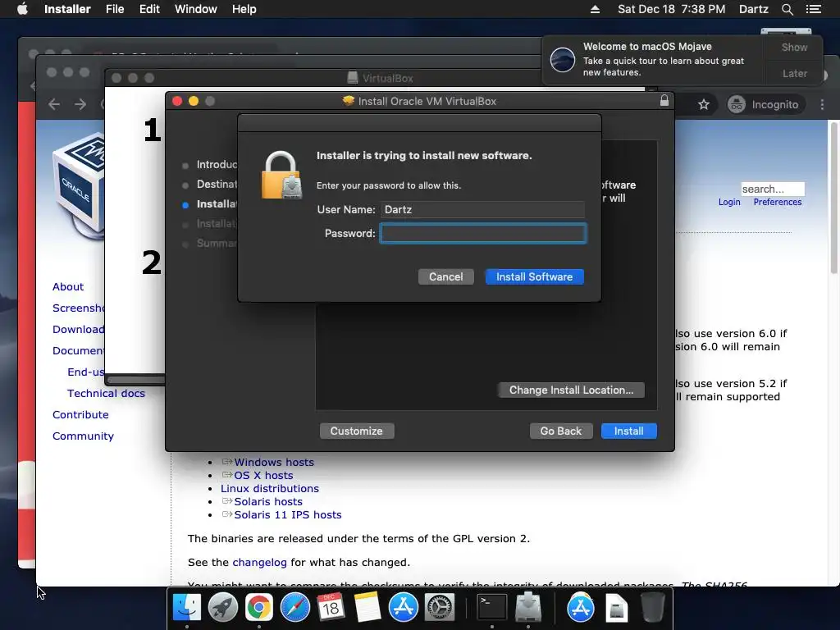This screenshot has width=840, height=630.
Task: Open Google Chrome from the Dock
Action: 258,608
